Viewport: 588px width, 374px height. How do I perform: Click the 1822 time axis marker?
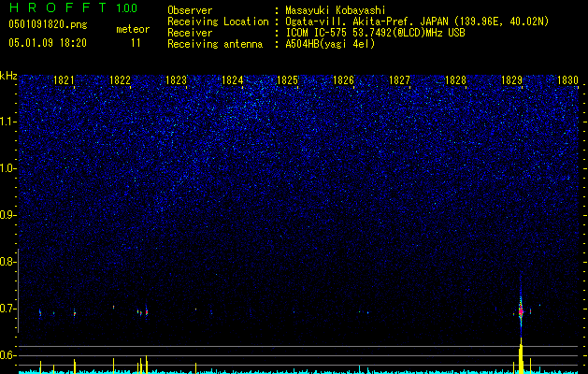(120, 79)
